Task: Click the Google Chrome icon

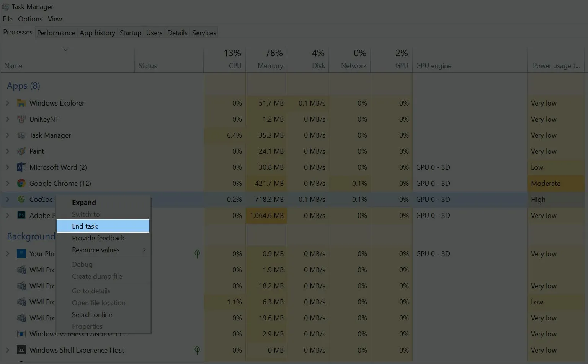Action: (21, 184)
